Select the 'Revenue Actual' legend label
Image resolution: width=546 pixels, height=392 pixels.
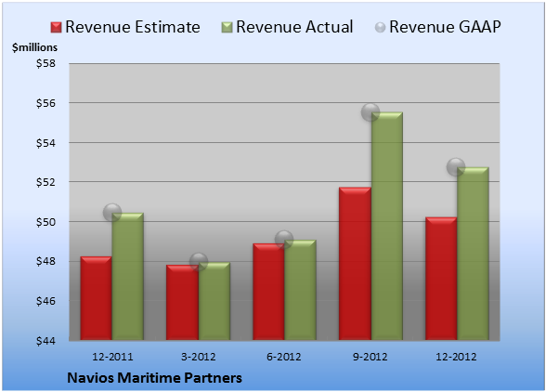click(x=294, y=27)
